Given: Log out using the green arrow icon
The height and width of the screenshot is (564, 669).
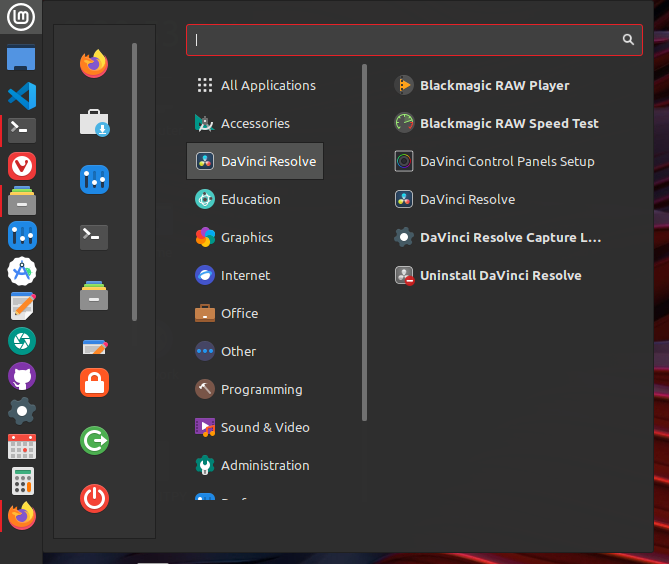Looking at the screenshot, I should tap(94, 440).
